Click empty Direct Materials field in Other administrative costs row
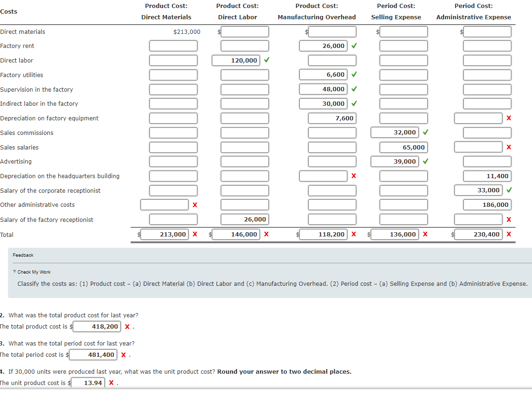This screenshot has height=393, width=532. [164, 204]
